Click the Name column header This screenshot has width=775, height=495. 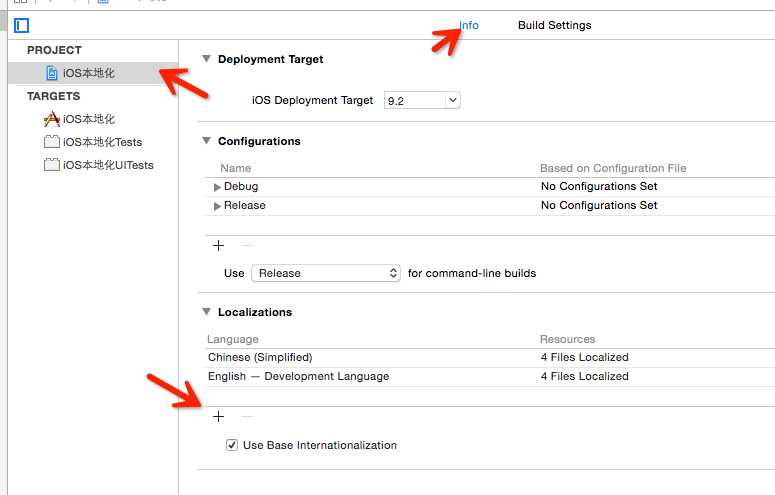[236, 168]
